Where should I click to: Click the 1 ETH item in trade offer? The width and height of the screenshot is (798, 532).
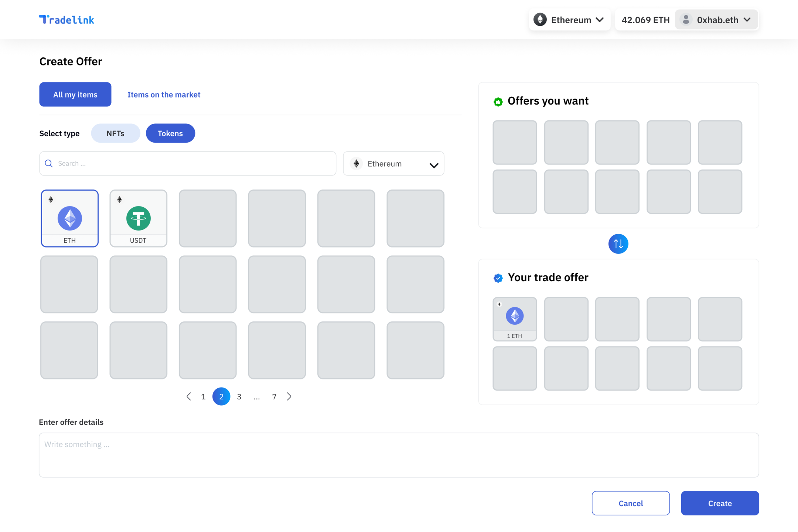(514, 319)
